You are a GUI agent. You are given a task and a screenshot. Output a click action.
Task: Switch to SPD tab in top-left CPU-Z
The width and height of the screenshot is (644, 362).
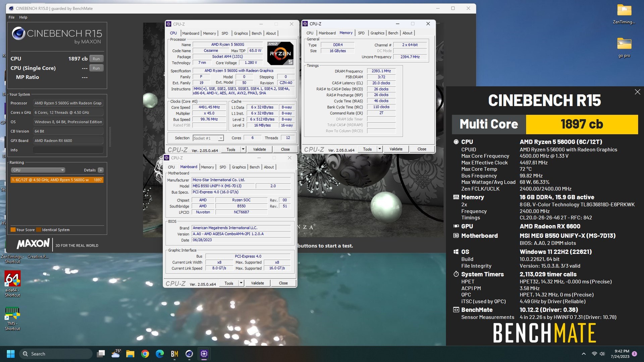pyautogui.click(x=225, y=33)
